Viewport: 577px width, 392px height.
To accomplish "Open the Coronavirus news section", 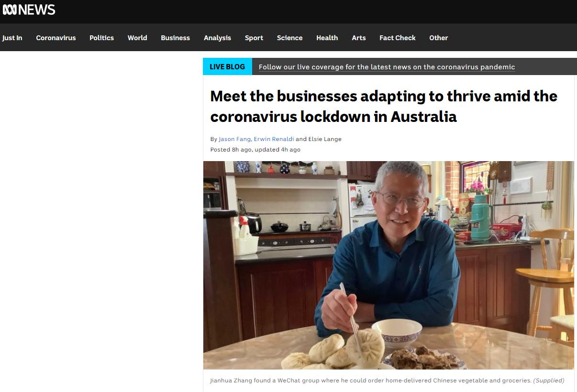I will (56, 38).
